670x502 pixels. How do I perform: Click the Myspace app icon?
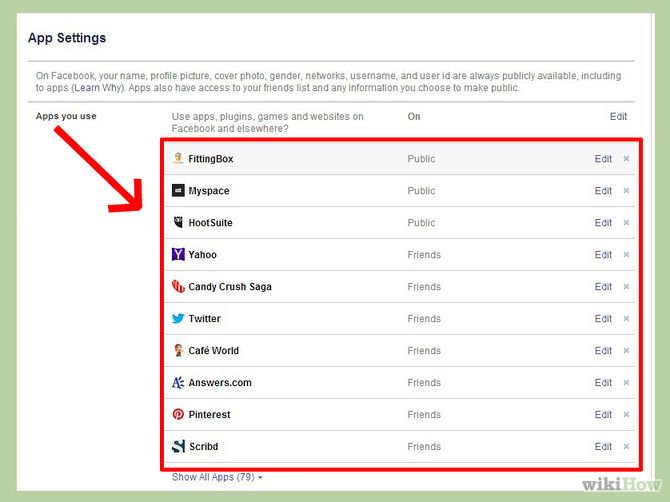[178, 191]
